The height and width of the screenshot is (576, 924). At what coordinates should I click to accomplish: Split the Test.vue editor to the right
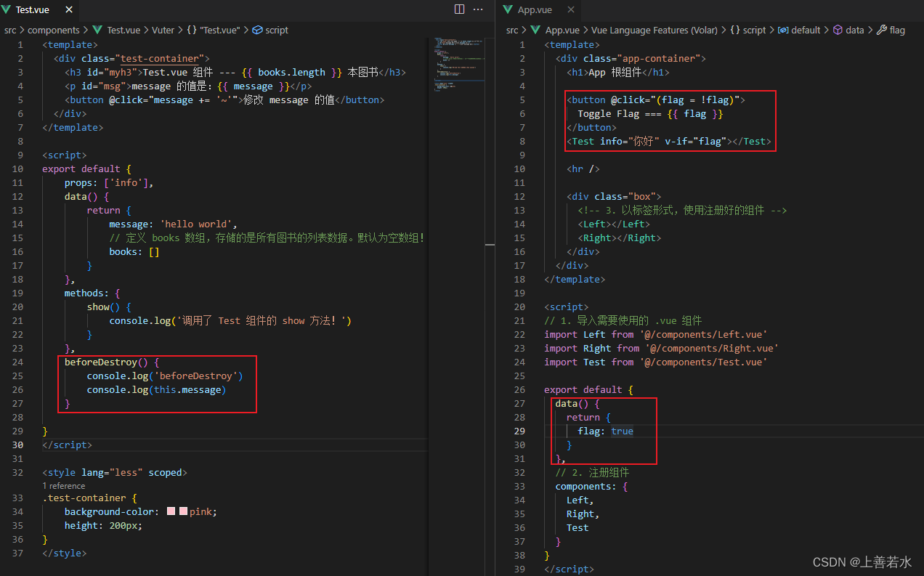[459, 9]
